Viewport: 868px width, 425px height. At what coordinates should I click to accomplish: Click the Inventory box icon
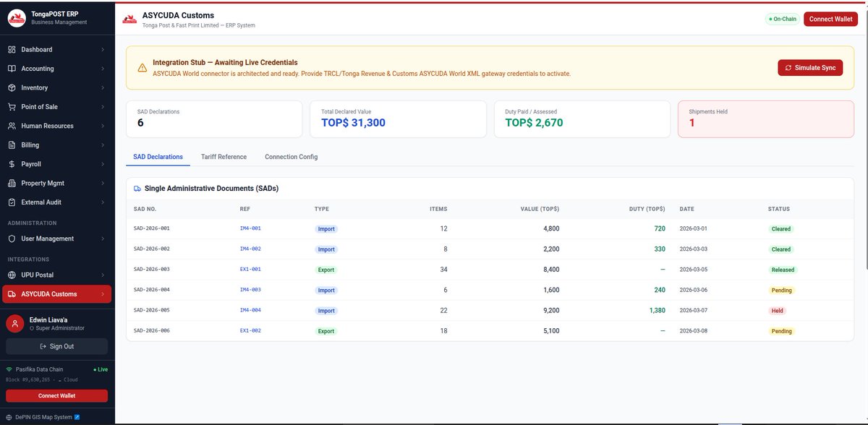(12, 87)
